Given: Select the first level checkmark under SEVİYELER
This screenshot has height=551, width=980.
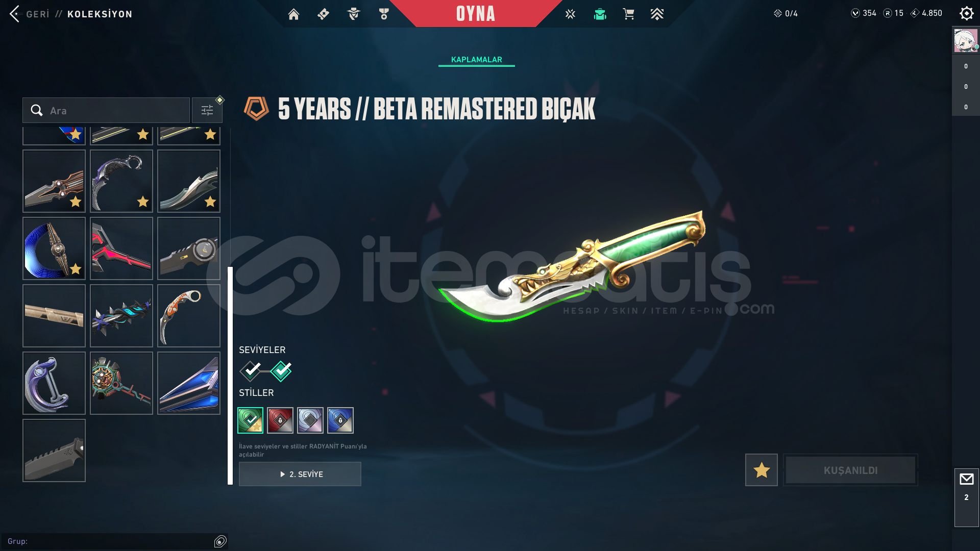Looking at the screenshot, I should pos(251,371).
